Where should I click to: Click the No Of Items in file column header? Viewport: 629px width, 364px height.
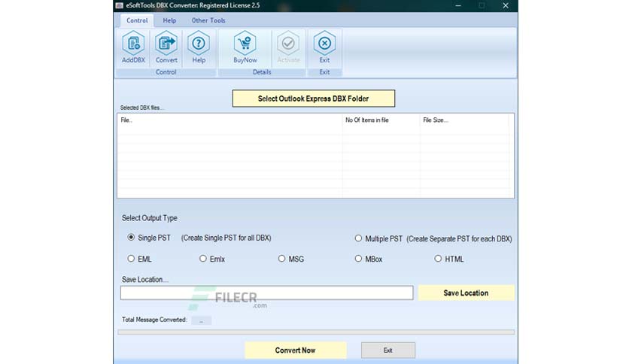(381, 120)
